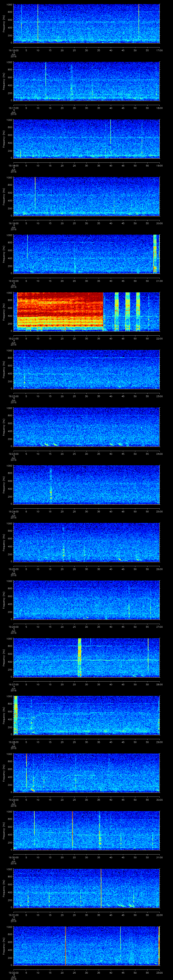Choose the spectrogram panel starting at 19:26:00

coord(87,600)
